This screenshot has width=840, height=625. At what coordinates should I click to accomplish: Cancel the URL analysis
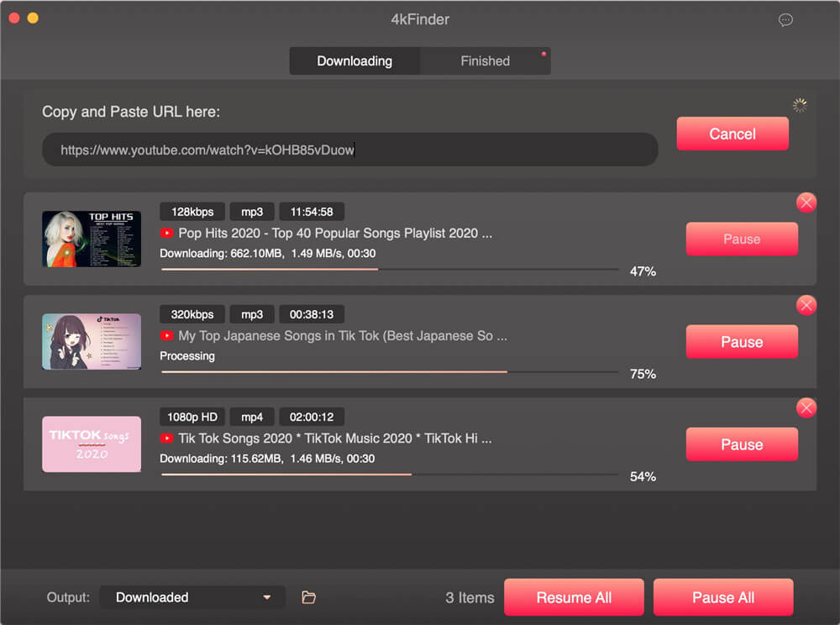(x=732, y=134)
